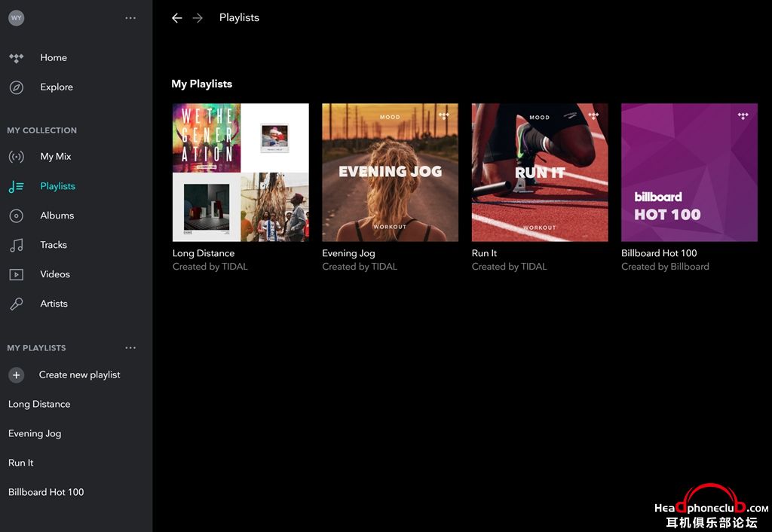Click the Explore compass icon
Screen dimensions: 772x532
click(17, 87)
